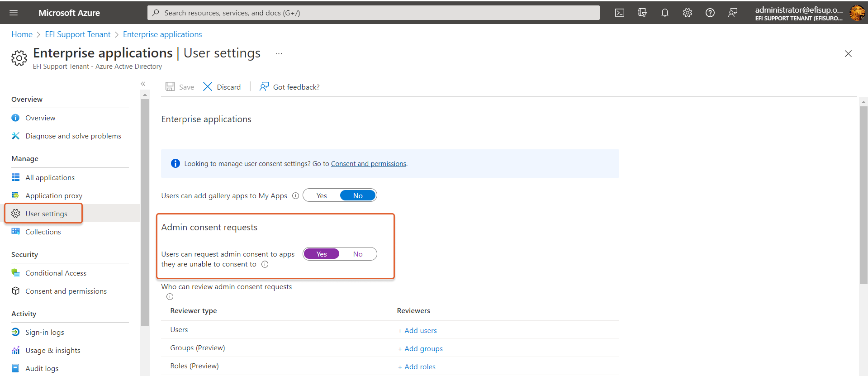Open the Directories and subscriptions filter icon
The image size is (868, 376).
coord(642,13)
